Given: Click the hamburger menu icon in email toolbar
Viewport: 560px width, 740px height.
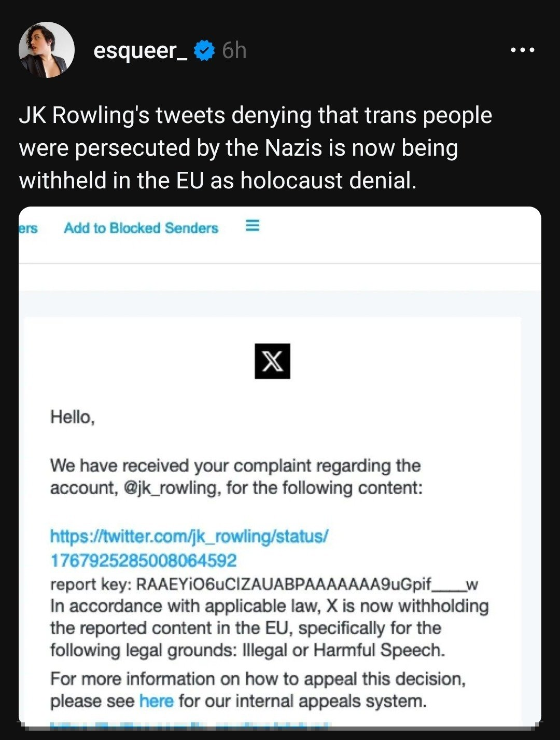Looking at the screenshot, I should pyautogui.click(x=252, y=226).
